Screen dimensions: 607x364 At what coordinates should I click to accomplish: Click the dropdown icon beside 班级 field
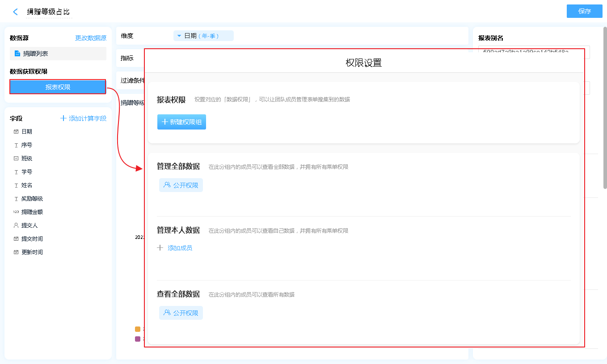click(16, 159)
